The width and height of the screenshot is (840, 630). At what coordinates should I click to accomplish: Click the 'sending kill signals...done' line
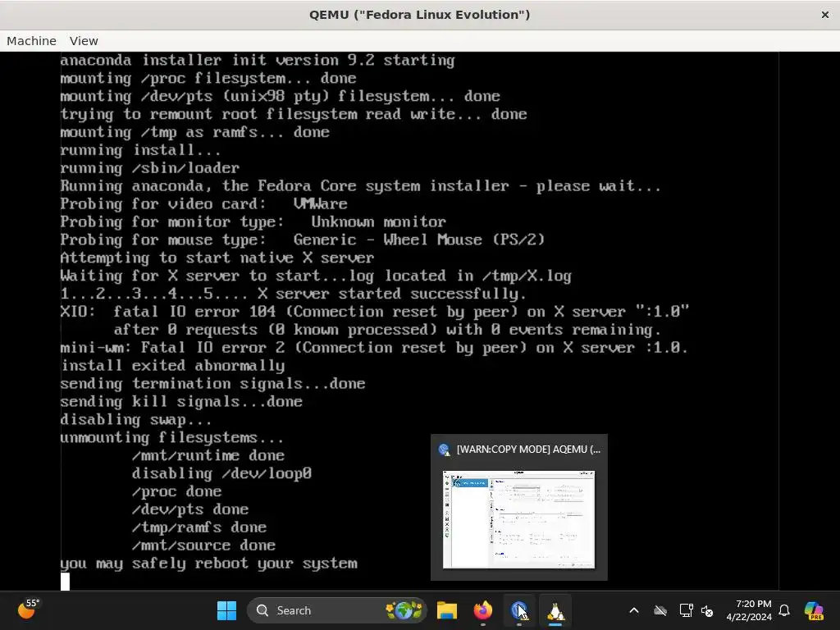tap(181, 401)
